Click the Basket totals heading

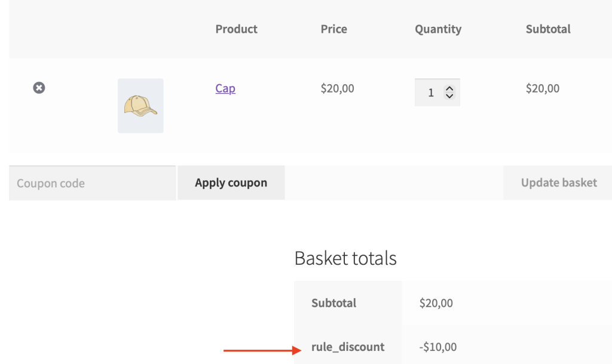[x=345, y=258]
